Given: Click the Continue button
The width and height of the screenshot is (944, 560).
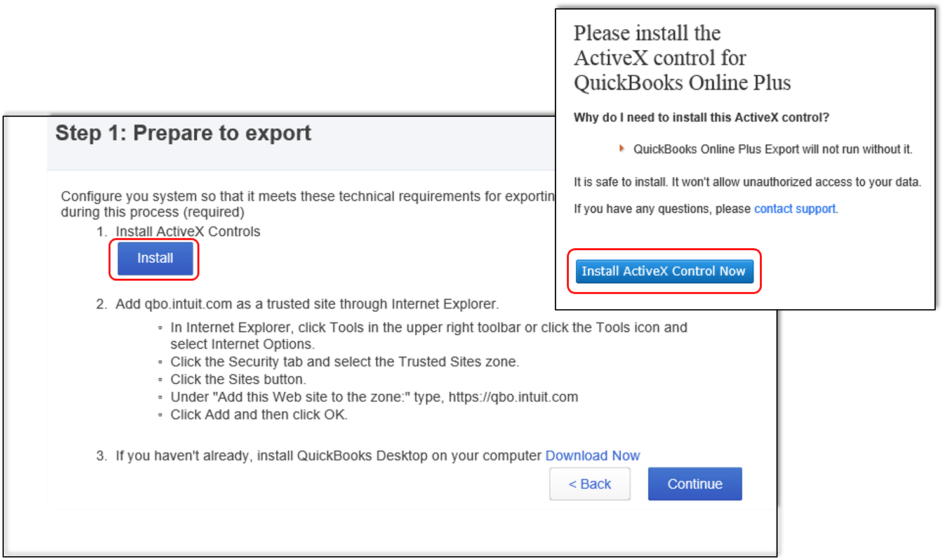Looking at the screenshot, I should tap(695, 484).
